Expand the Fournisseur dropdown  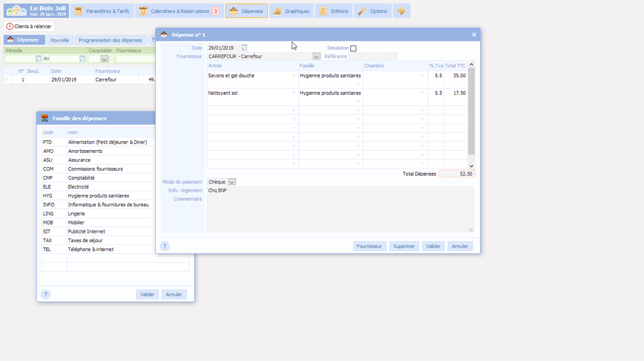pos(316,56)
